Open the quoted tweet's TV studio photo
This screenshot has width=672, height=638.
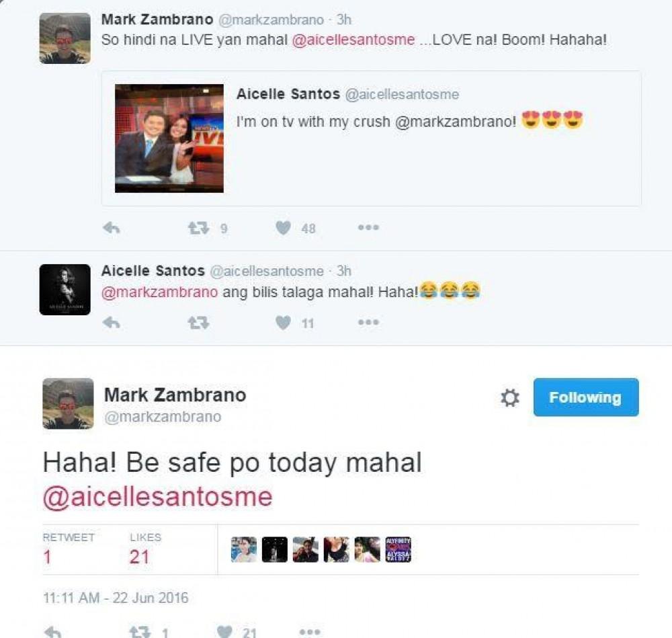click(169, 138)
